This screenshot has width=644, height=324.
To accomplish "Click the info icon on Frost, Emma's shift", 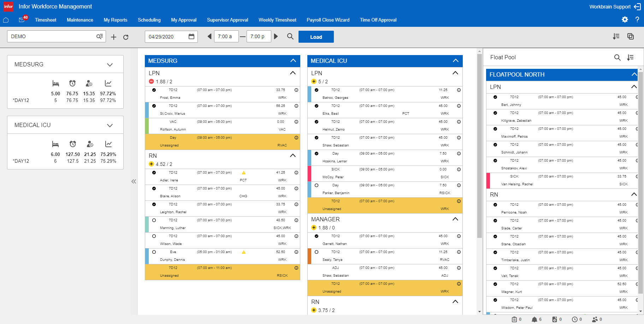I will (x=296, y=90).
